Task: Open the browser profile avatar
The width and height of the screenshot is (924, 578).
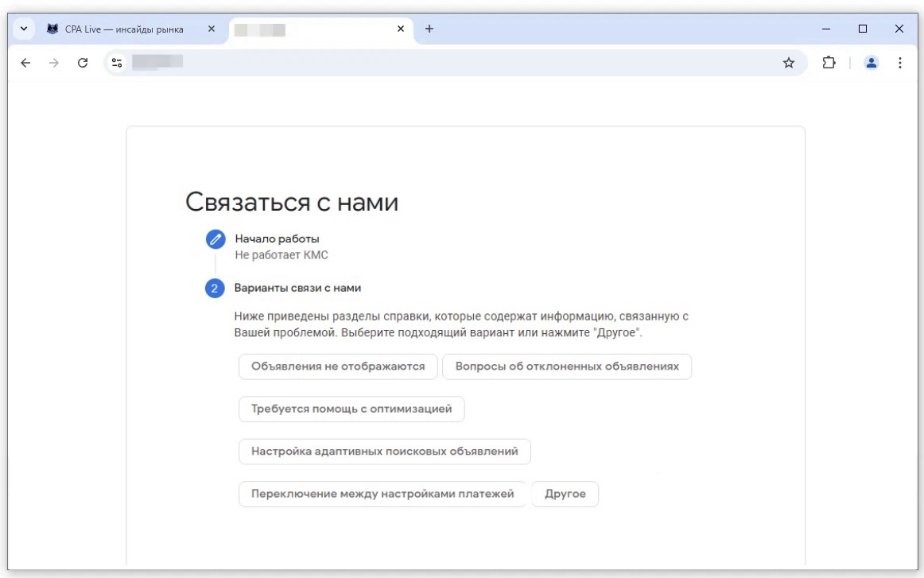Action: pyautogui.click(x=871, y=63)
